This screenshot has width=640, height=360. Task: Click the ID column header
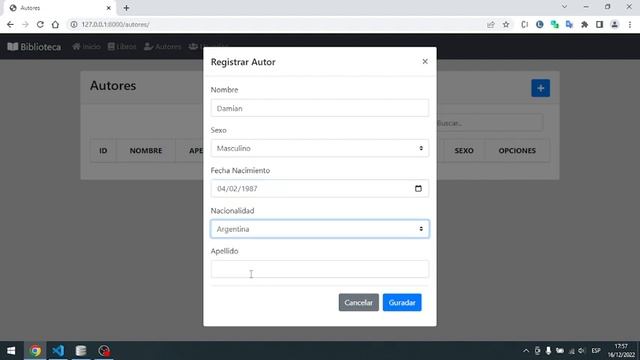pyautogui.click(x=103, y=151)
